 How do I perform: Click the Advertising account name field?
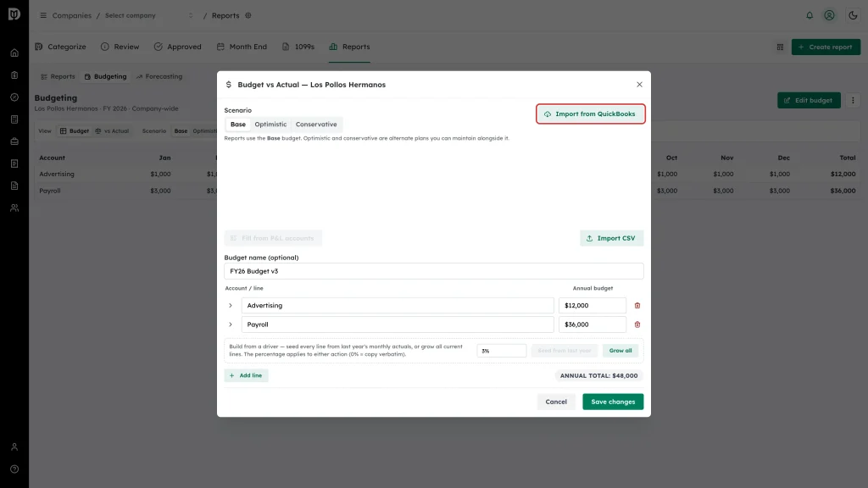tap(398, 305)
